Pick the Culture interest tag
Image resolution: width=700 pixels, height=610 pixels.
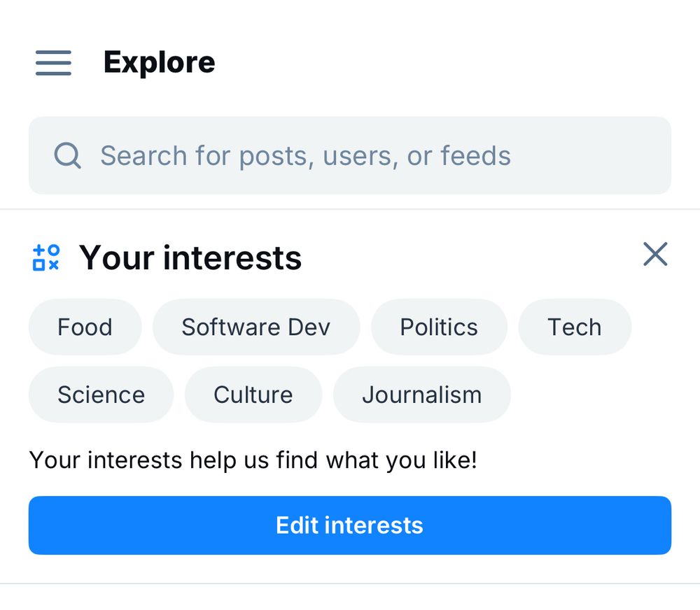click(x=253, y=395)
